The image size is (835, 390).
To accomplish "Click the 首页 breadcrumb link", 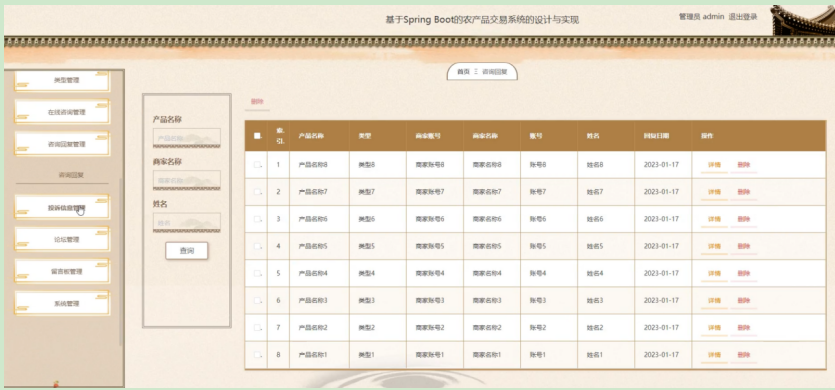I will pos(463,72).
